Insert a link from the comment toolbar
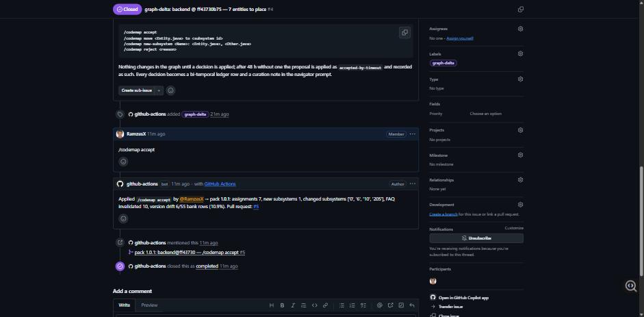Viewport: 644px width, 317px height. pos(325,305)
